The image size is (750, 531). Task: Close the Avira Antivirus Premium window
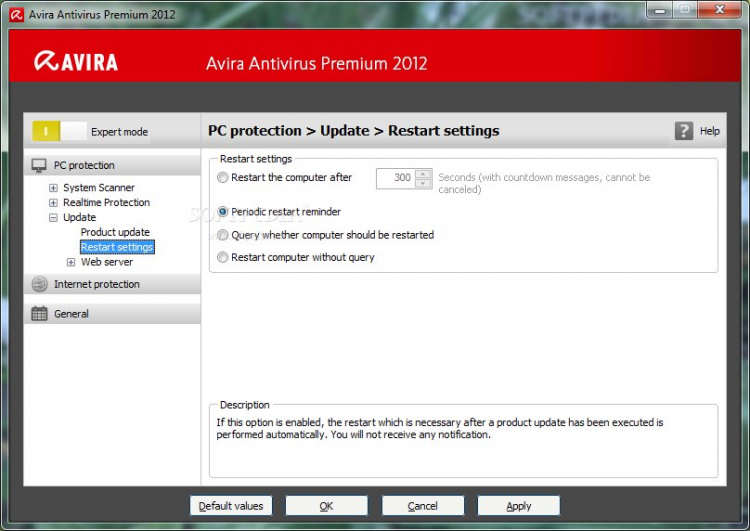(719, 10)
